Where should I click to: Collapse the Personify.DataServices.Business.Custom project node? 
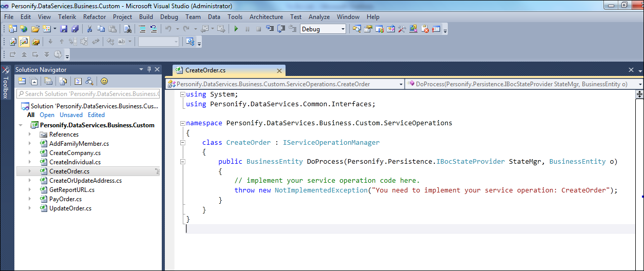pos(21,125)
